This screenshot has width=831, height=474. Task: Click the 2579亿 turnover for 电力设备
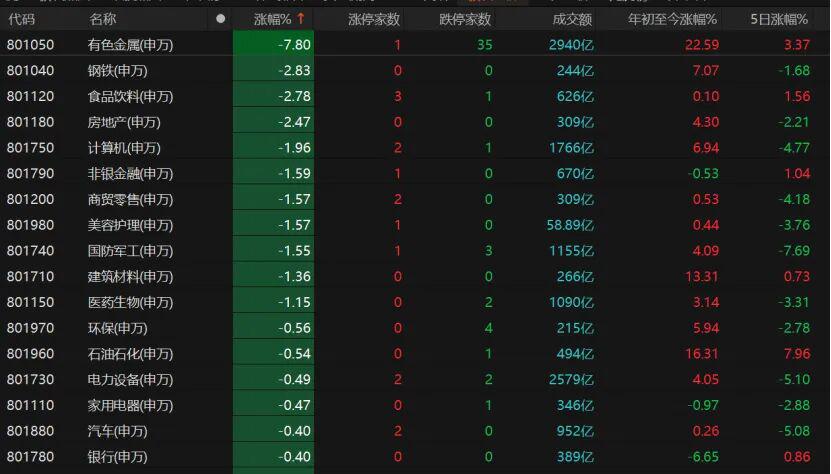point(571,380)
